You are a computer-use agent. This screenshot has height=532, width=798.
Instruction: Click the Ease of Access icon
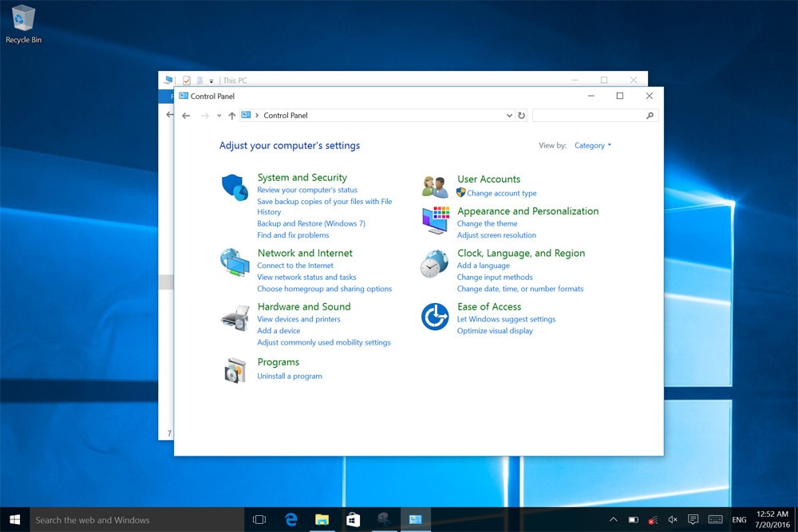pos(435,317)
